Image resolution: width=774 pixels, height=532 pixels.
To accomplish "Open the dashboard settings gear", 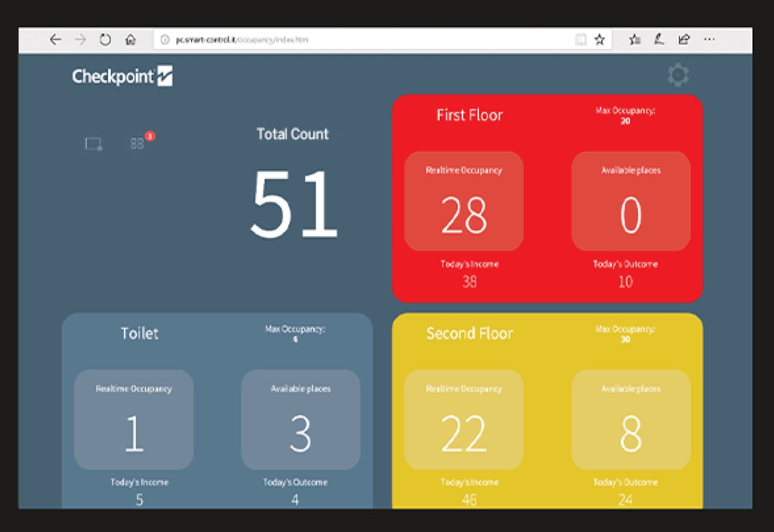I will [678, 75].
